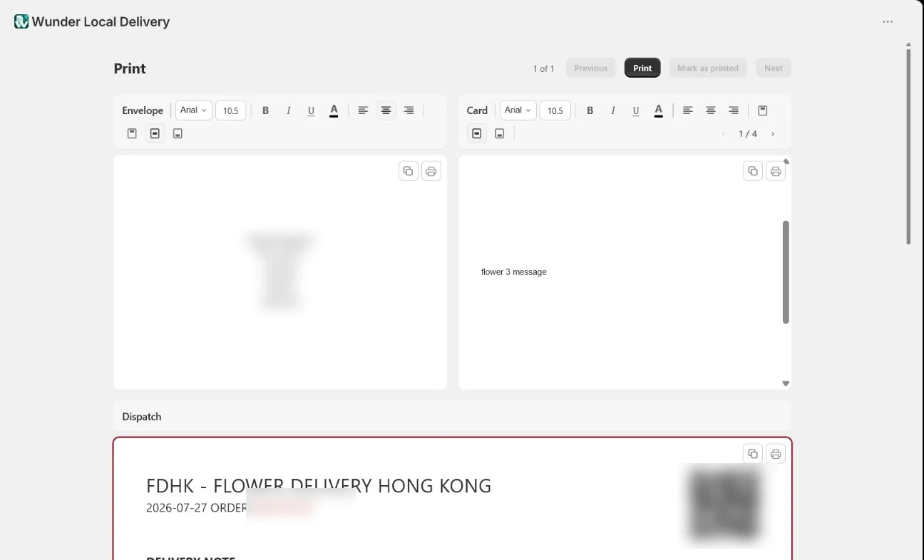Click the Wunder Local Delivery app logo

point(21,21)
